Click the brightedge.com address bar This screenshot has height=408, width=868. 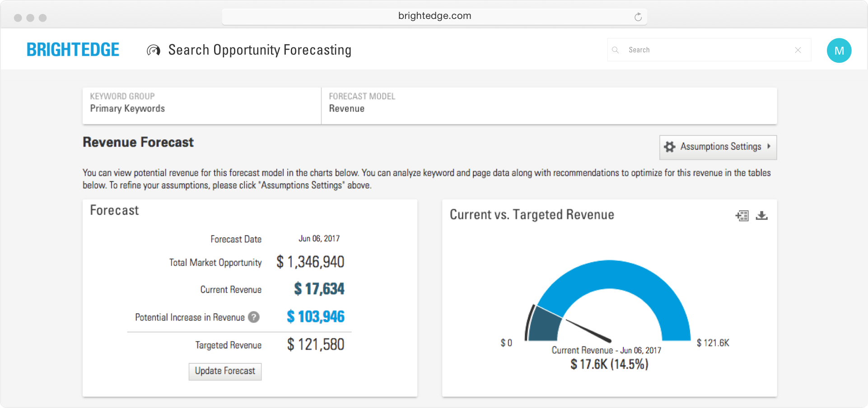tap(434, 16)
